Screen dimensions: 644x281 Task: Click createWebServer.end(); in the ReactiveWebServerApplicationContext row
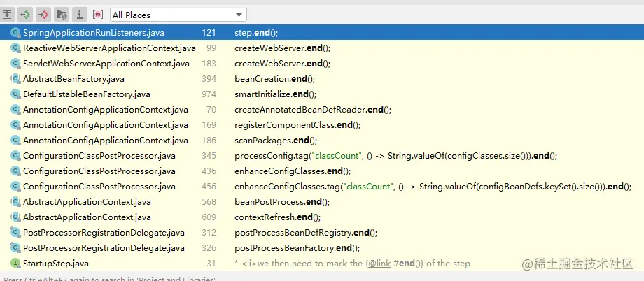283,48
